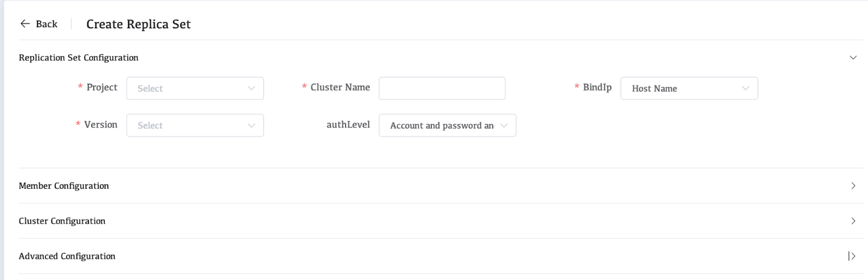The height and width of the screenshot is (280, 868).
Task: Open the Project select dropdown
Action: pos(187,88)
